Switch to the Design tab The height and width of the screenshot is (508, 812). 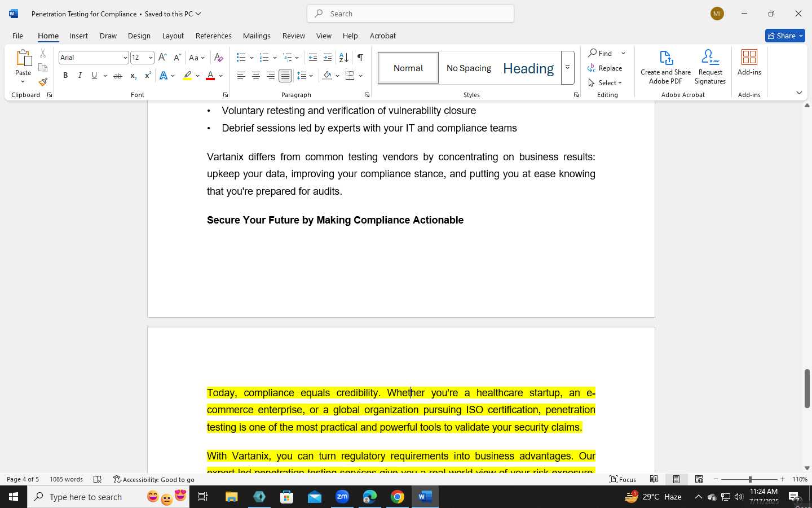(x=139, y=36)
